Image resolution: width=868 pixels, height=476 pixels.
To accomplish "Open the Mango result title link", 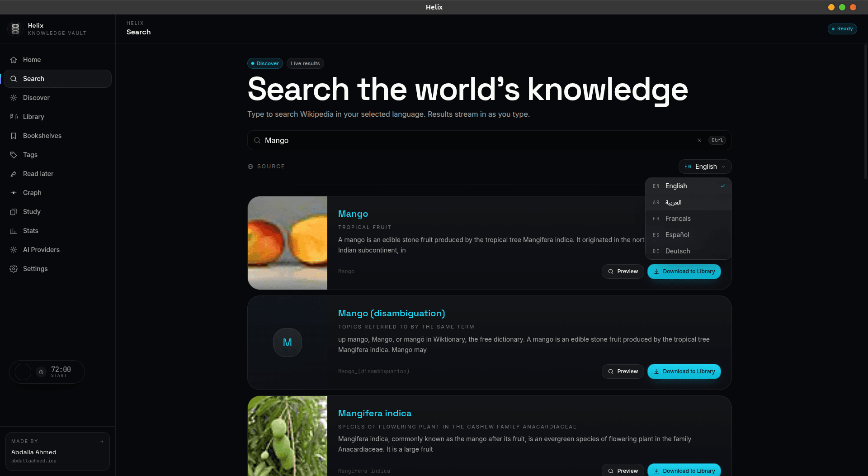I will (353, 214).
